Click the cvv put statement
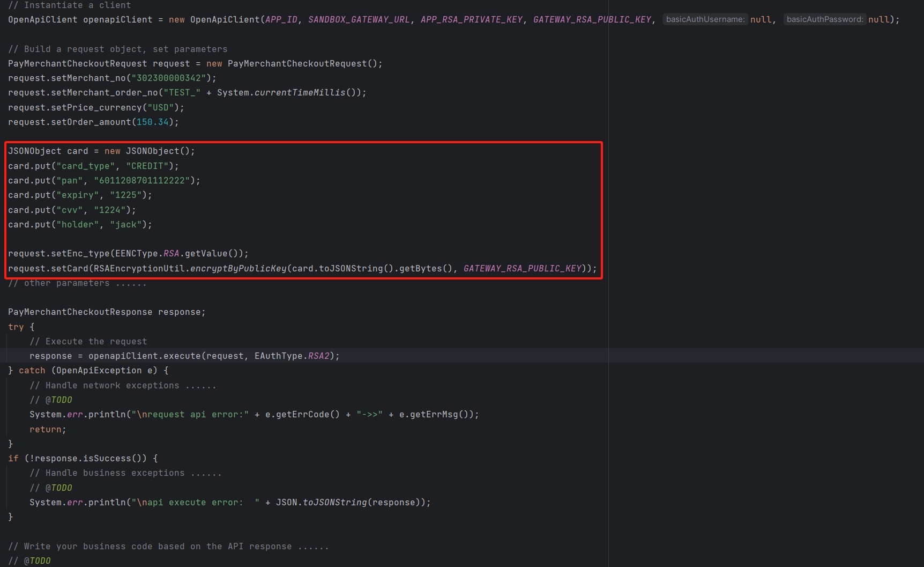Viewport: 924px width, 567px height. click(70, 210)
